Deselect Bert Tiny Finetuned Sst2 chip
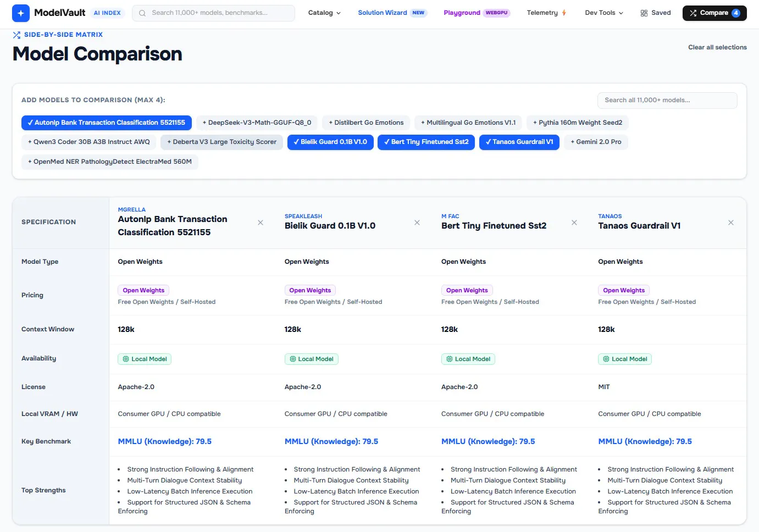The image size is (759, 532). [426, 142]
